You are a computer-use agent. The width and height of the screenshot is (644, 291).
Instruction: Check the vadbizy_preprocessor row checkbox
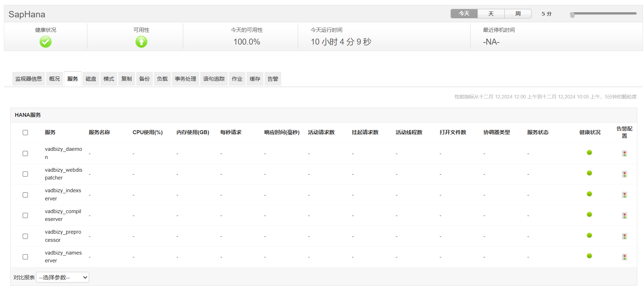click(25, 236)
